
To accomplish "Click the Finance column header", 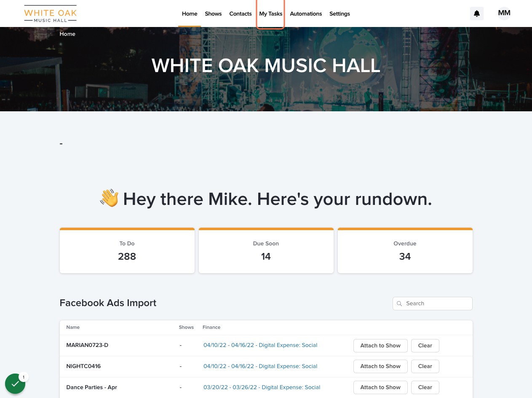I will coord(211,327).
